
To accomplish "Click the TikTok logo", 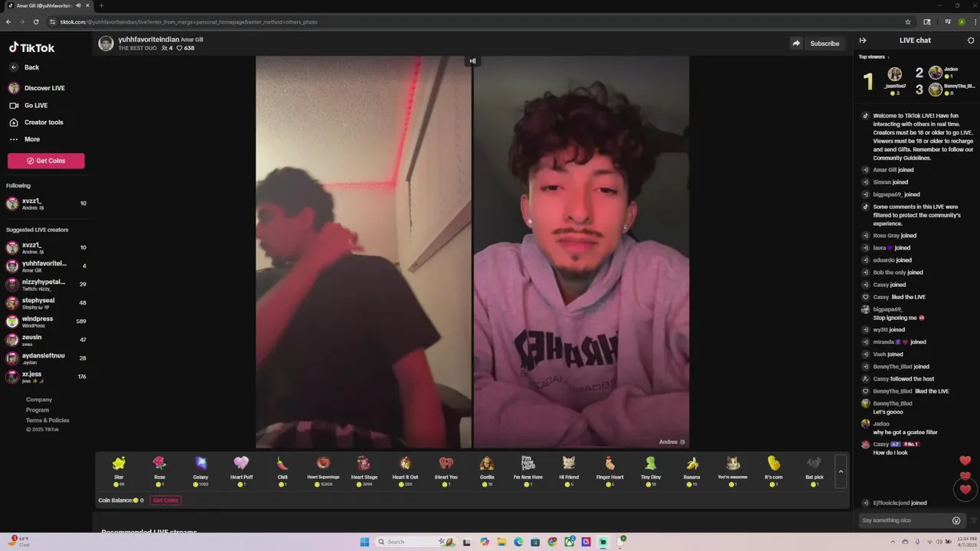I will click(31, 47).
